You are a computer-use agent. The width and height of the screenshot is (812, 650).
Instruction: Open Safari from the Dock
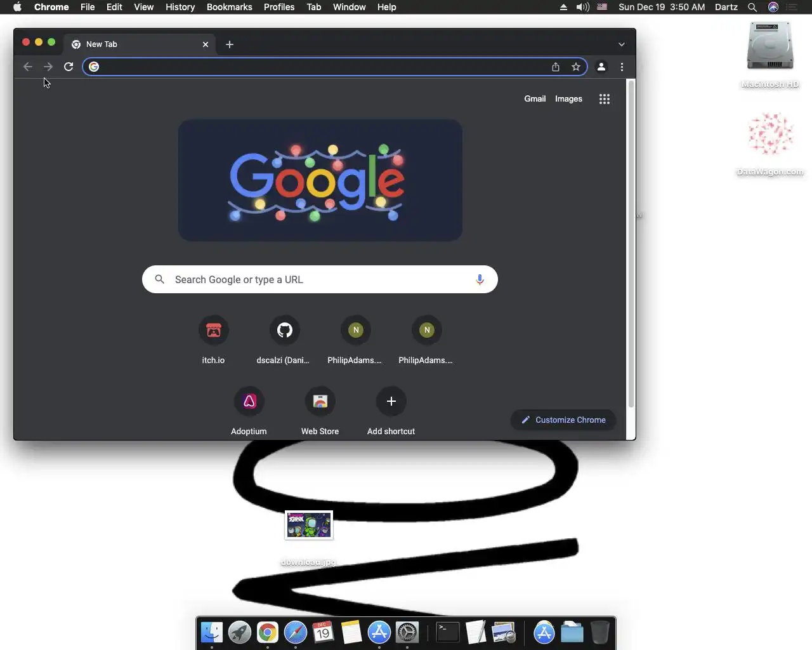pyautogui.click(x=296, y=632)
